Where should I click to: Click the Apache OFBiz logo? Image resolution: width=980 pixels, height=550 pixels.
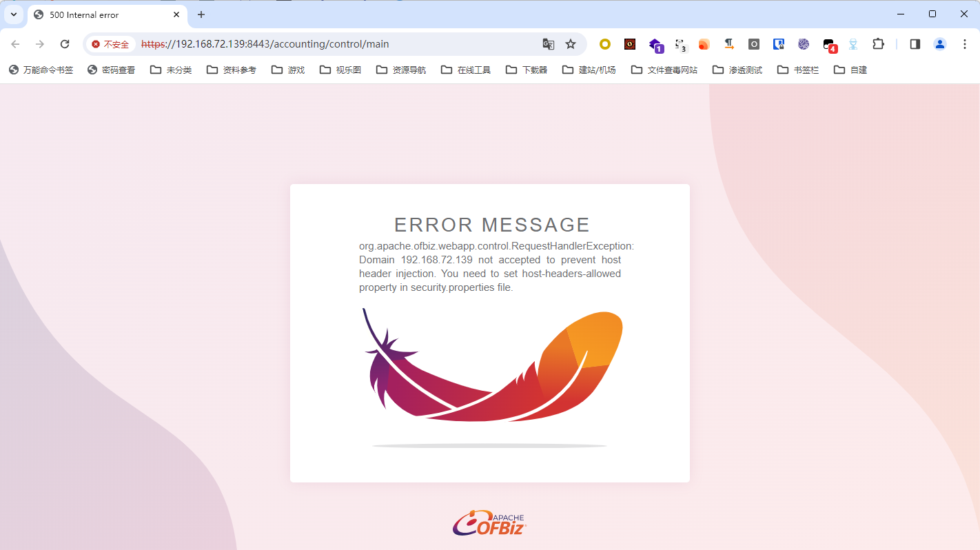(490, 523)
